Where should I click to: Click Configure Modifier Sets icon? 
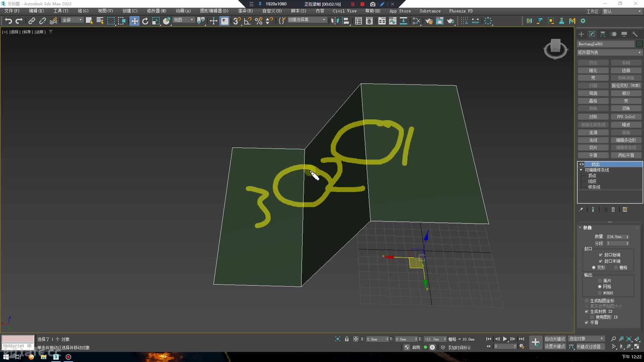tap(625, 209)
